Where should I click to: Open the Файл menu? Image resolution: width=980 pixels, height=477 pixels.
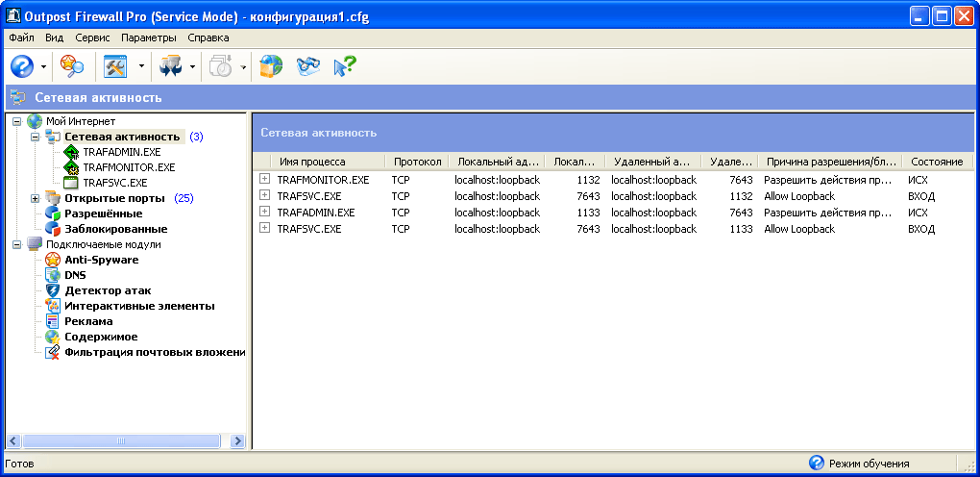[22, 38]
